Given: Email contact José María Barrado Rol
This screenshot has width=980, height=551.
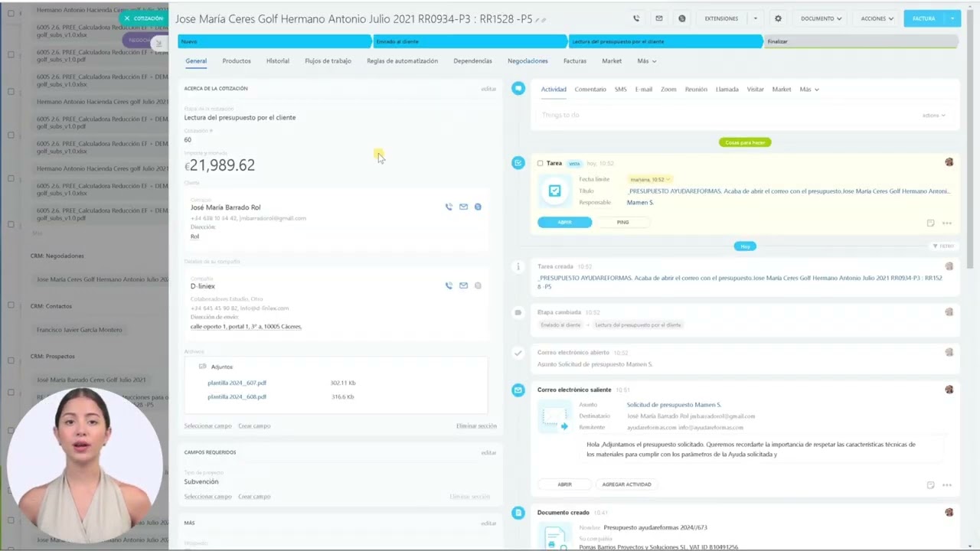Looking at the screenshot, I should point(463,207).
